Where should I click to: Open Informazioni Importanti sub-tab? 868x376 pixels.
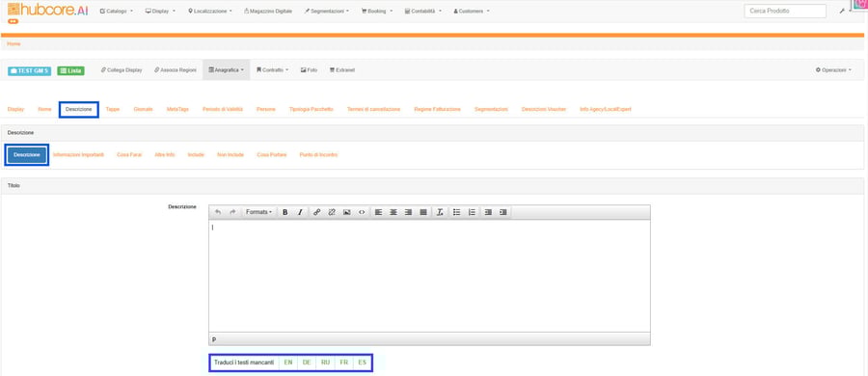click(x=78, y=155)
